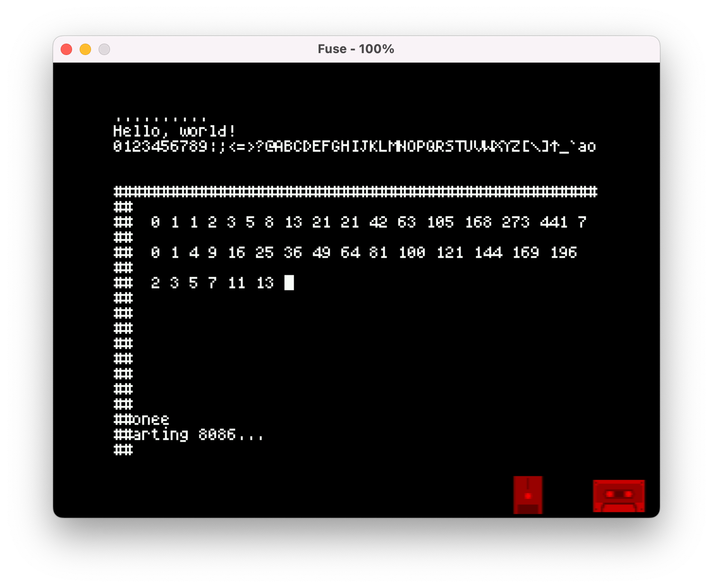Click the number 105 in first sequence
This screenshot has height=588, width=713.
tap(440, 222)
